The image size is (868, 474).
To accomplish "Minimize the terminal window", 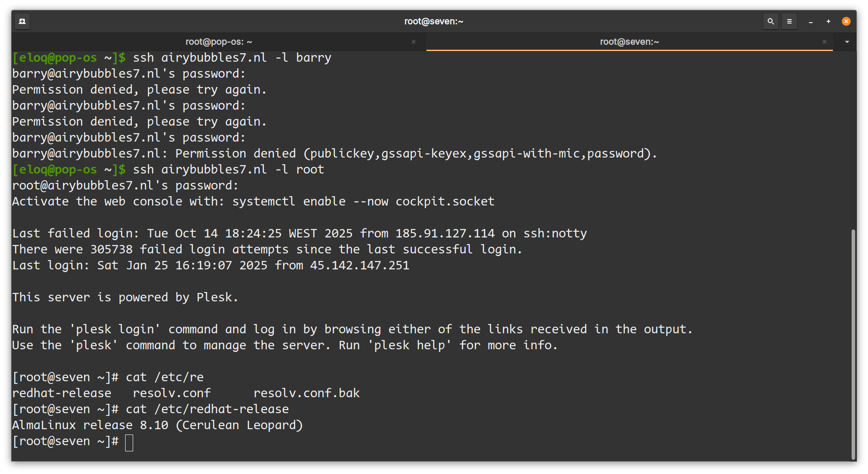I will pyautogui.click(x=811, y=21).
